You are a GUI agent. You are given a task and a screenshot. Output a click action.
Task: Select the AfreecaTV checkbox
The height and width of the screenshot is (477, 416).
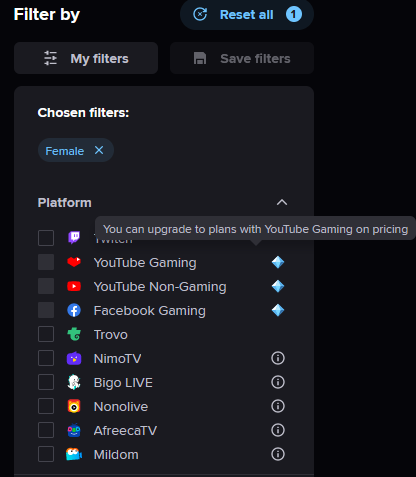coord(46,430)
